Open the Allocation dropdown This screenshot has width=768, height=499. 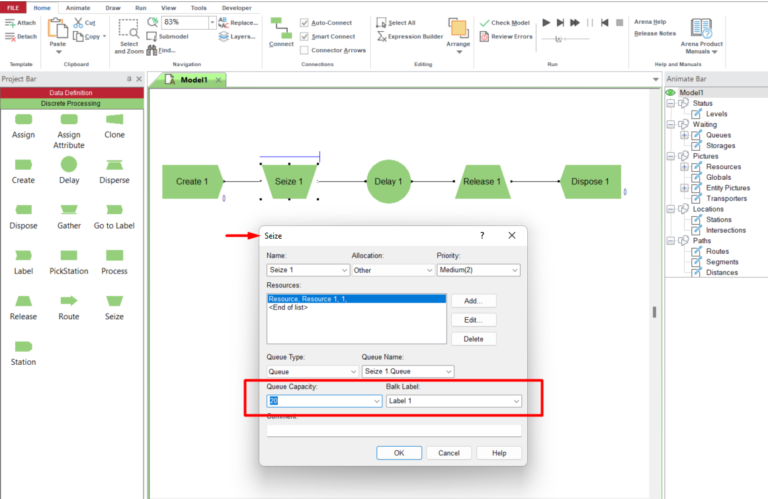[430, 270]
